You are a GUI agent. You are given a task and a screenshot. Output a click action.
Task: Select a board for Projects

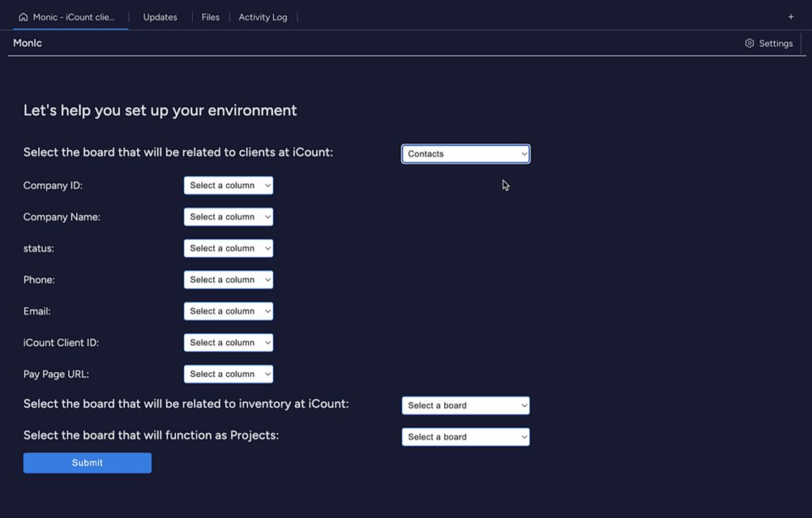[x=465, y=437]
